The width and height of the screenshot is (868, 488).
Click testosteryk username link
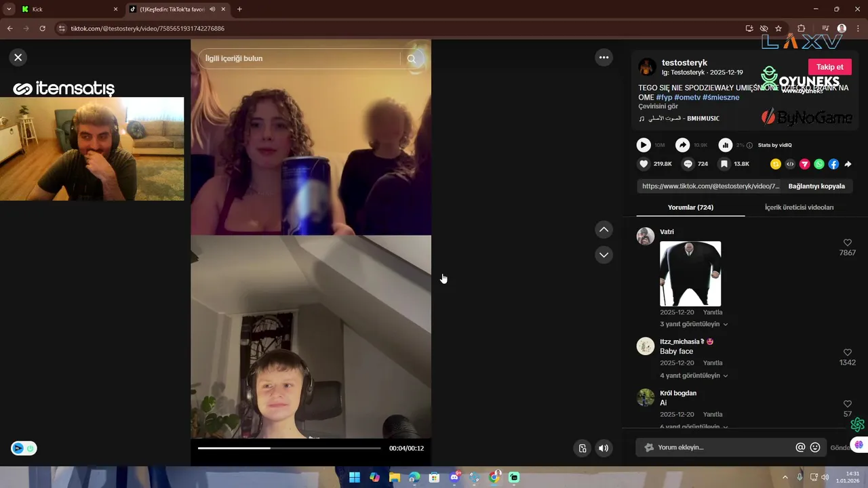(x=684, y=62)
